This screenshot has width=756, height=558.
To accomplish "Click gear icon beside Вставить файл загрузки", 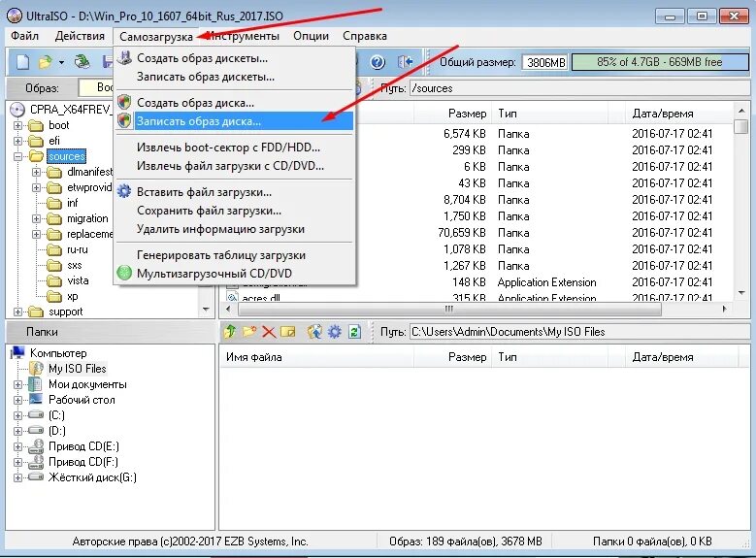I will [124, 191].
